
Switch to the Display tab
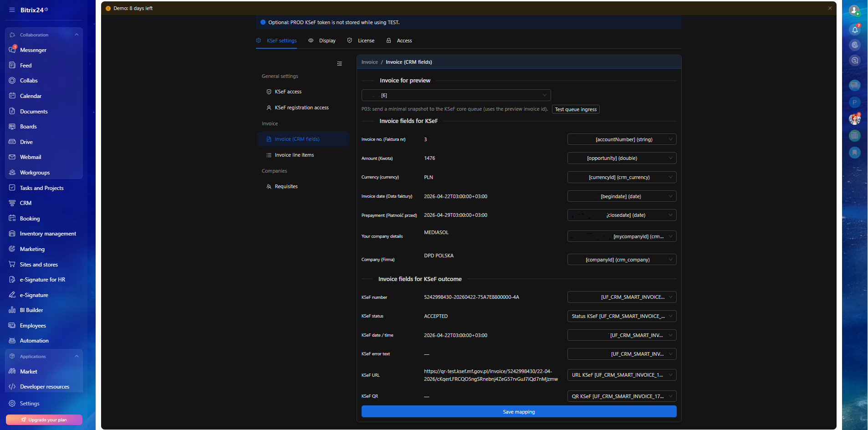click(x=322, y=41)
